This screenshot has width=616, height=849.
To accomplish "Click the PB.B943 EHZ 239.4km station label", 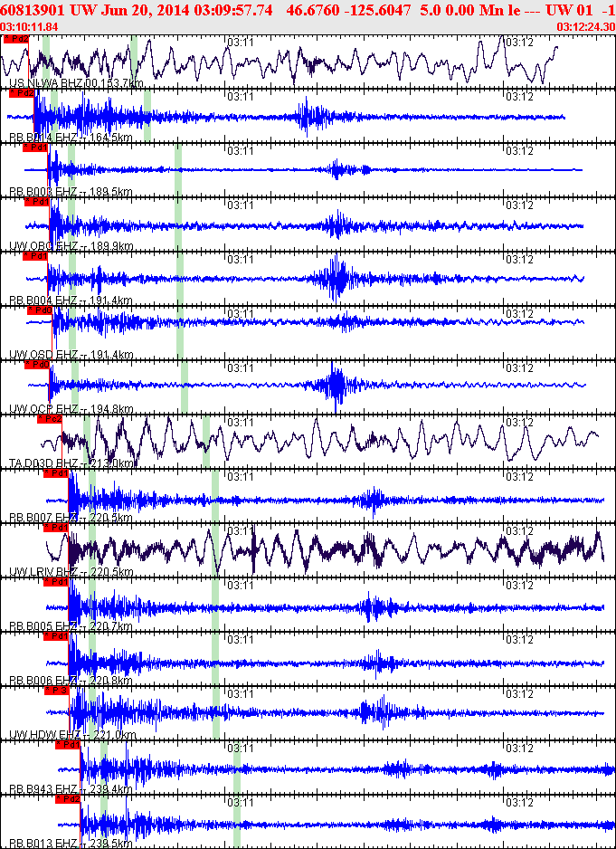I will click(x=71, y=789).
